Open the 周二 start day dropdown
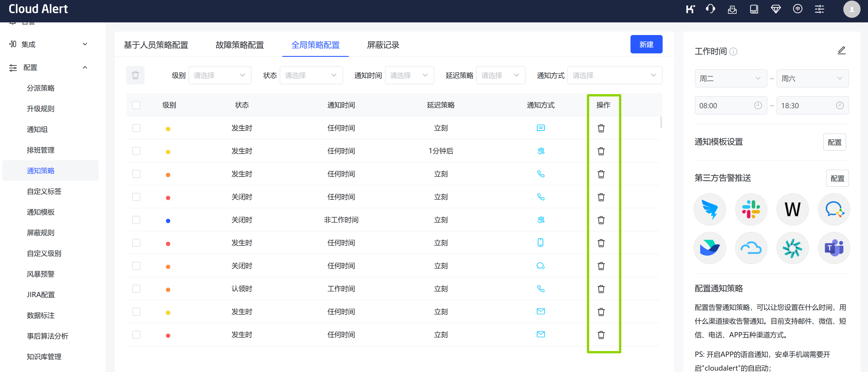868x372 pixels. (x=730, y=79)
